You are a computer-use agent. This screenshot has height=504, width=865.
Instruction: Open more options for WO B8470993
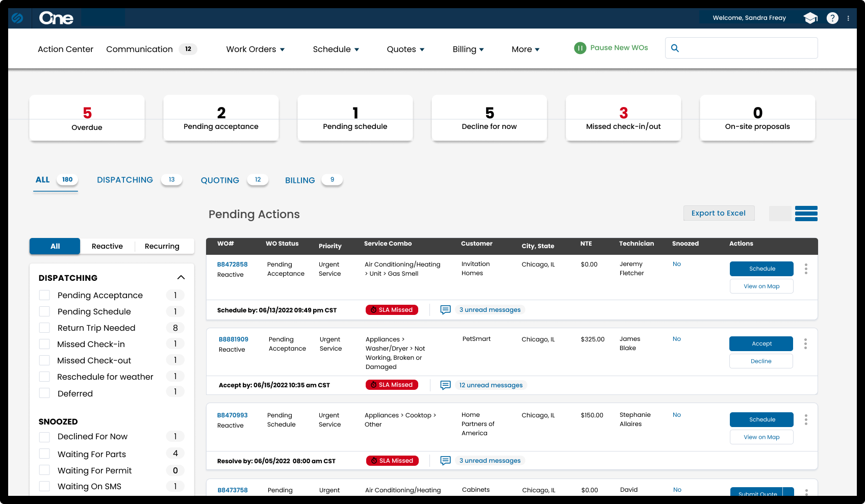tap(806, 419)
